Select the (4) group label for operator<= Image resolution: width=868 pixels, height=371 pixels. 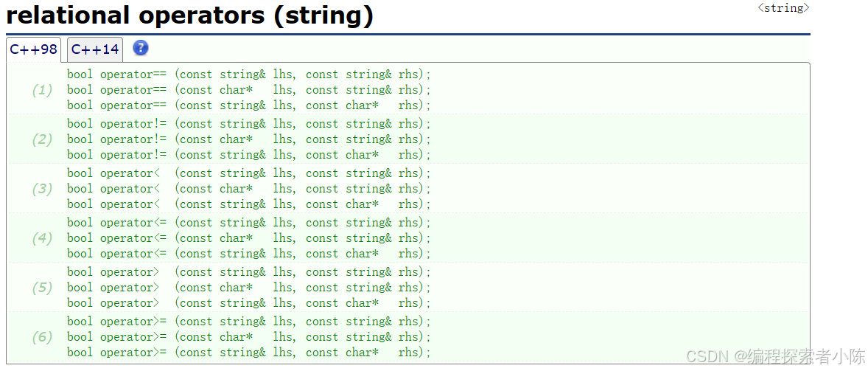[42, 239]
